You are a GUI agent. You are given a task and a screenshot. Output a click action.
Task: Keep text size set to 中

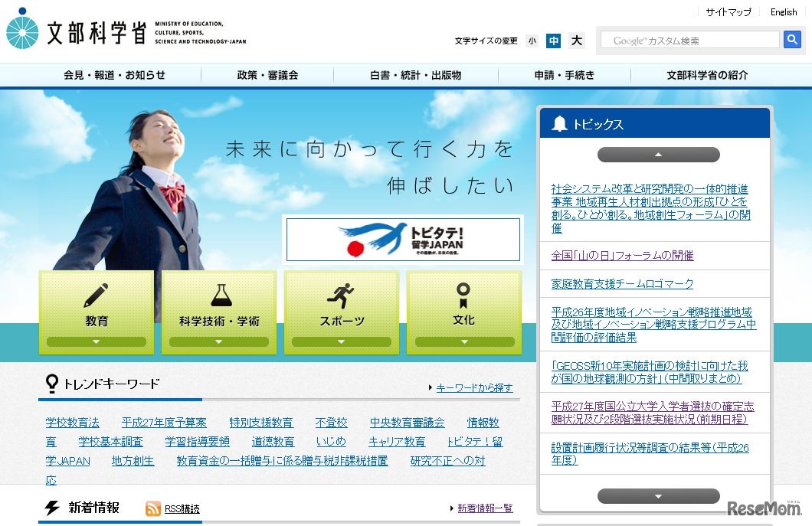click(x=553, y=41)
